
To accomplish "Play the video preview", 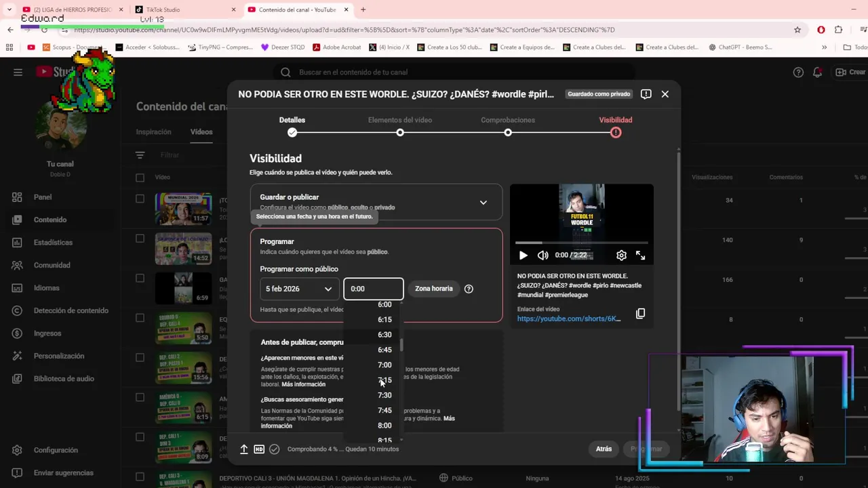I will (523, 256).
